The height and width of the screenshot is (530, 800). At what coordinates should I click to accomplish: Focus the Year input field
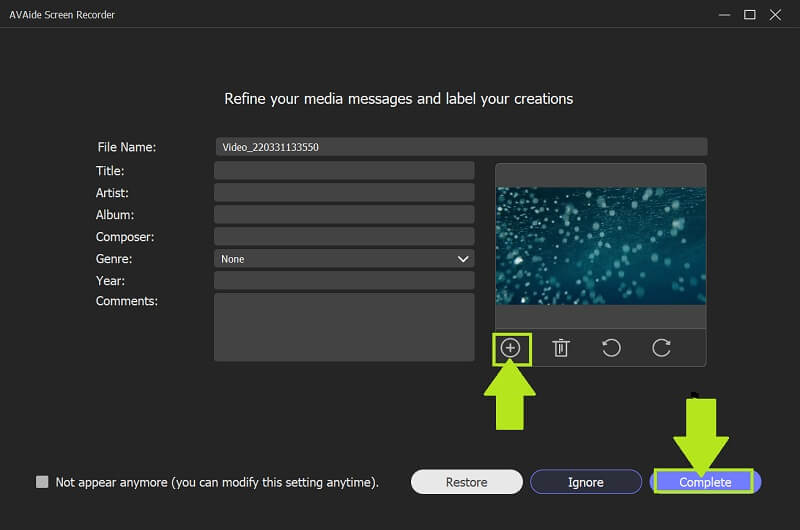pyautogui.click(x=344, y=281)
